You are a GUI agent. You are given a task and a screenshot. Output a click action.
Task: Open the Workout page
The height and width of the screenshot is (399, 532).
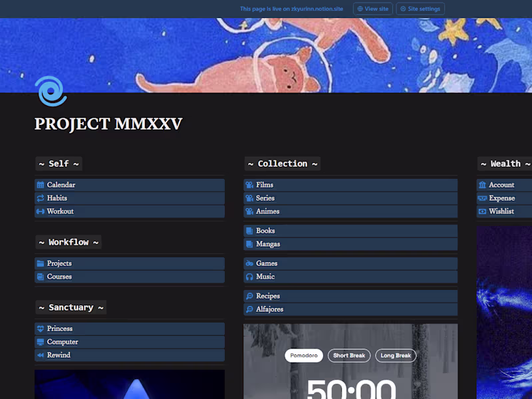click(130, 211)
